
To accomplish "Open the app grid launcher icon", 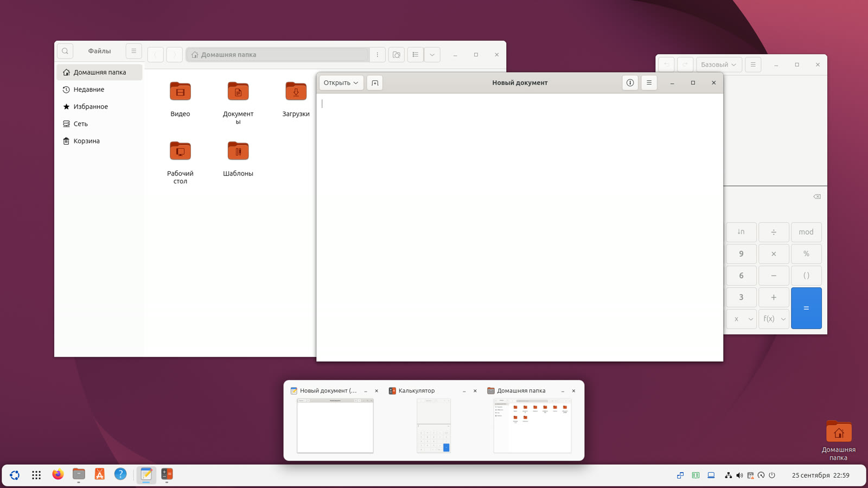I will pyautogui.click(x=36, y=475).
